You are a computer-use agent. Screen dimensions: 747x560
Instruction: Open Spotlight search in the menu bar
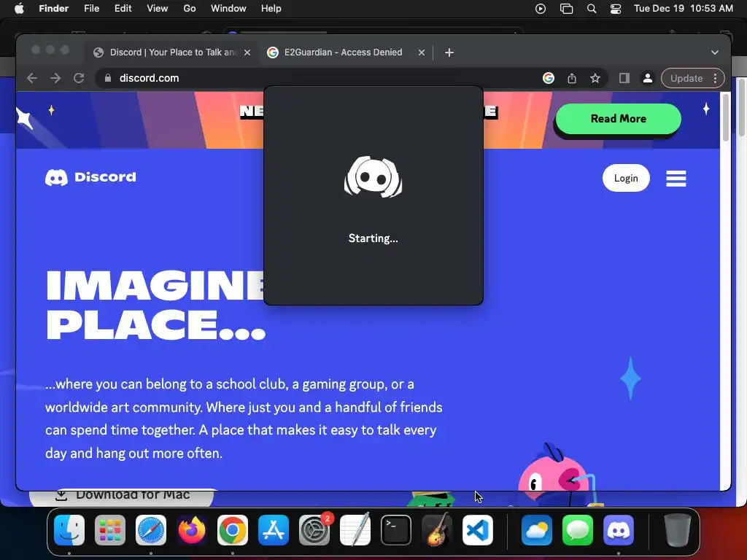[591, 9]
